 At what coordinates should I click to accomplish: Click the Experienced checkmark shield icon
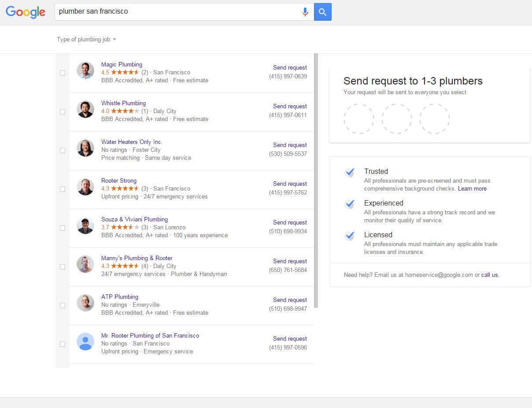click(x=350, y=204)
